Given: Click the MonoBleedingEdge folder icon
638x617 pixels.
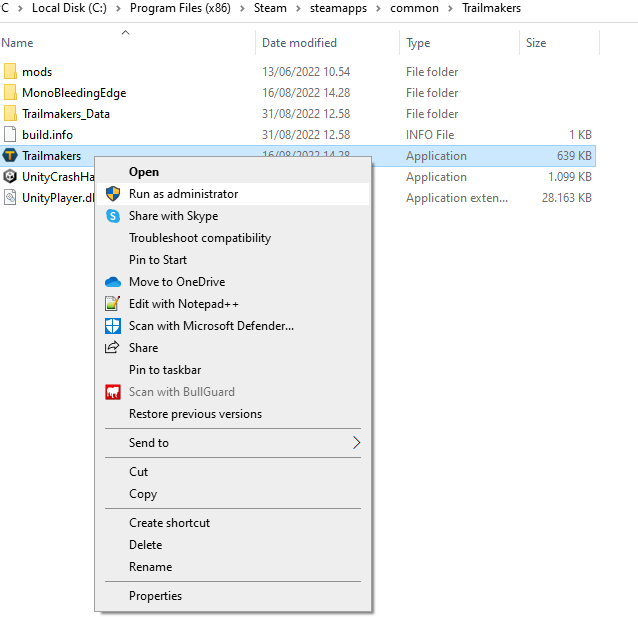Looking at the screenshot, I should 10,92.
